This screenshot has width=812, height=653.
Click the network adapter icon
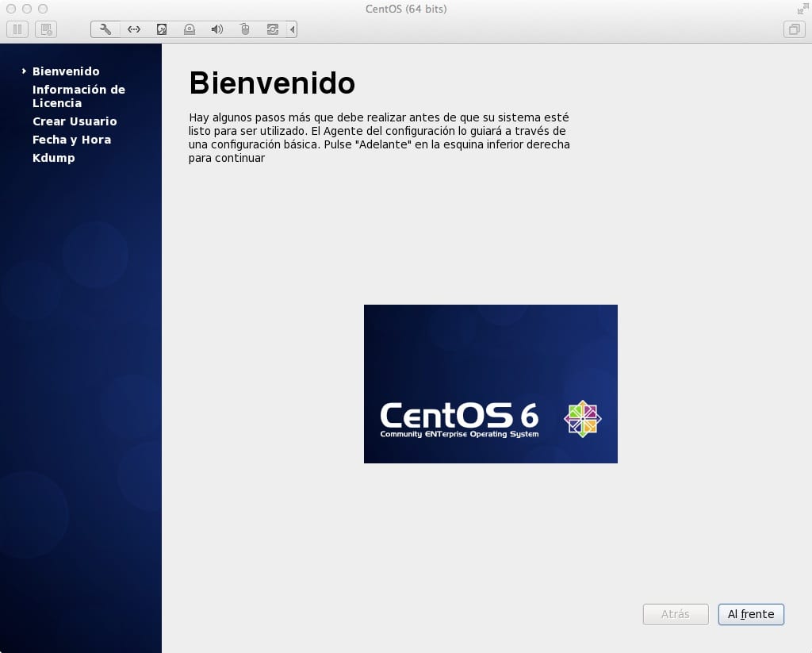(x=133, y=29)
